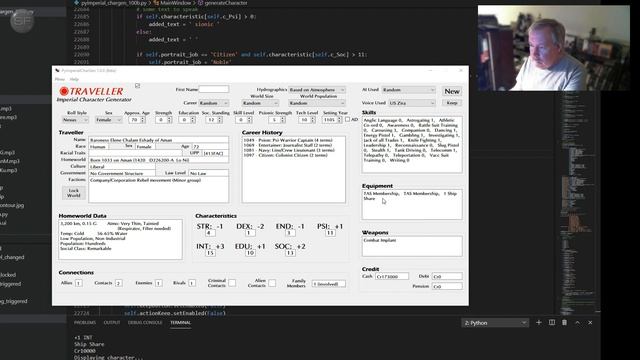Screen dimensions: 640x360
Task: Click generateCharacter in the VS Code breadcrumb
Action: pos(226,3)
